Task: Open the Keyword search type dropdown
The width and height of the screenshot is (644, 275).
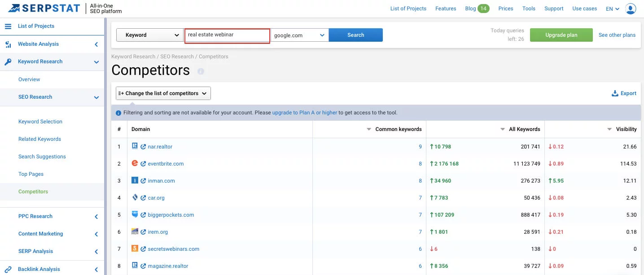Action: click(149, 35)
